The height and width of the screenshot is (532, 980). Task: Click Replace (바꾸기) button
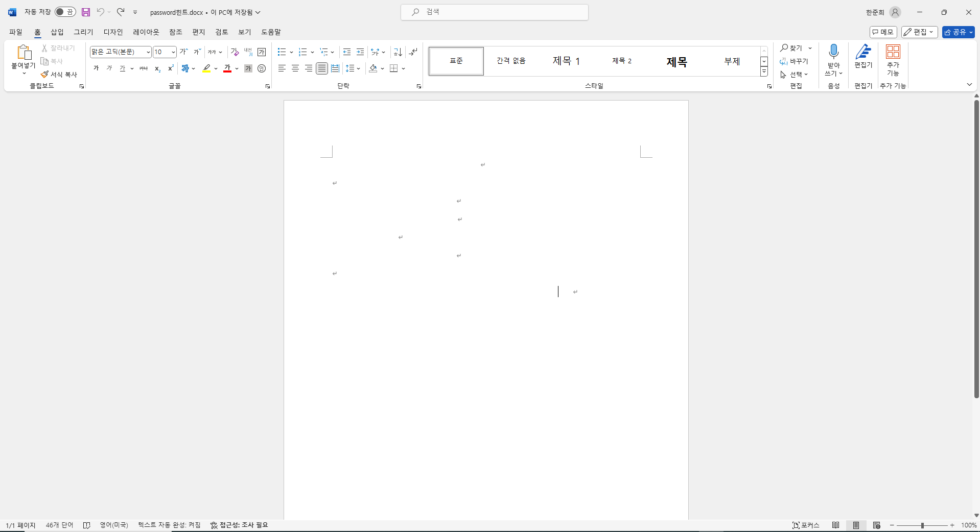(795, 61)
